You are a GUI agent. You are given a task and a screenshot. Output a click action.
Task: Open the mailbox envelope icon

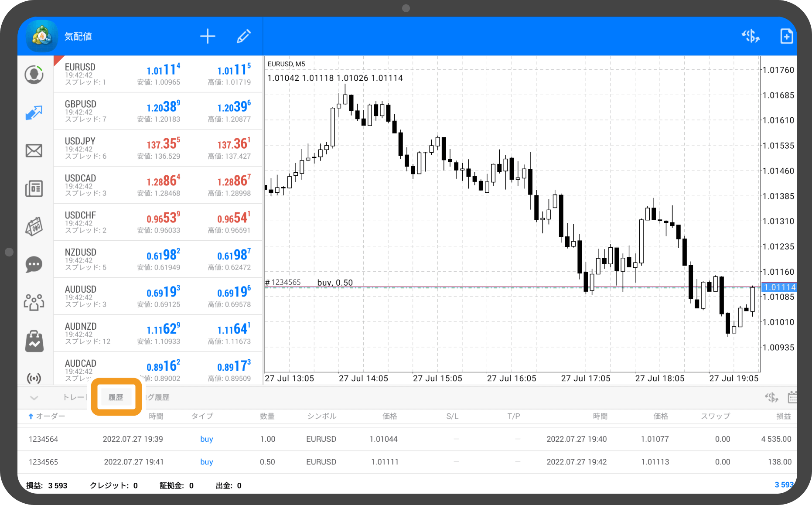click(34, 151)
